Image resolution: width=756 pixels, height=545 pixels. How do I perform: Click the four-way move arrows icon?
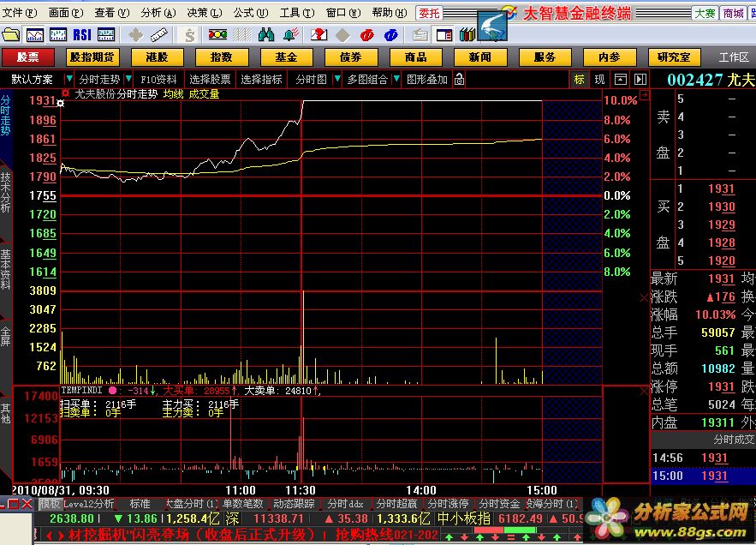pos(136,35)
